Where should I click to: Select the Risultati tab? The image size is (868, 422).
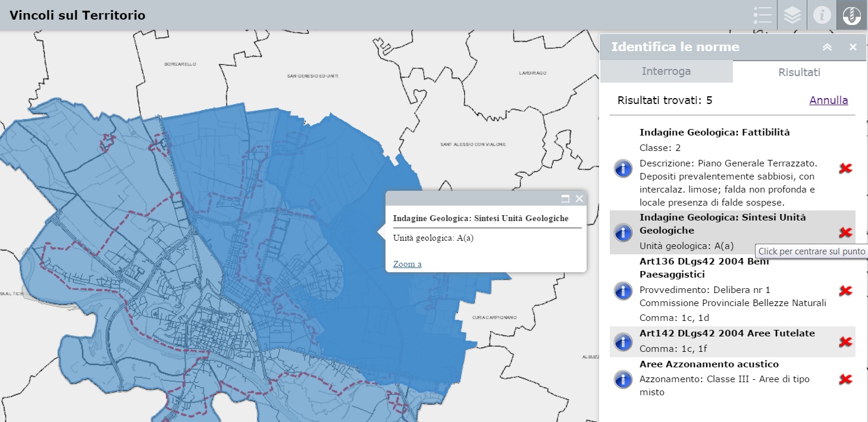coord(799,72)
